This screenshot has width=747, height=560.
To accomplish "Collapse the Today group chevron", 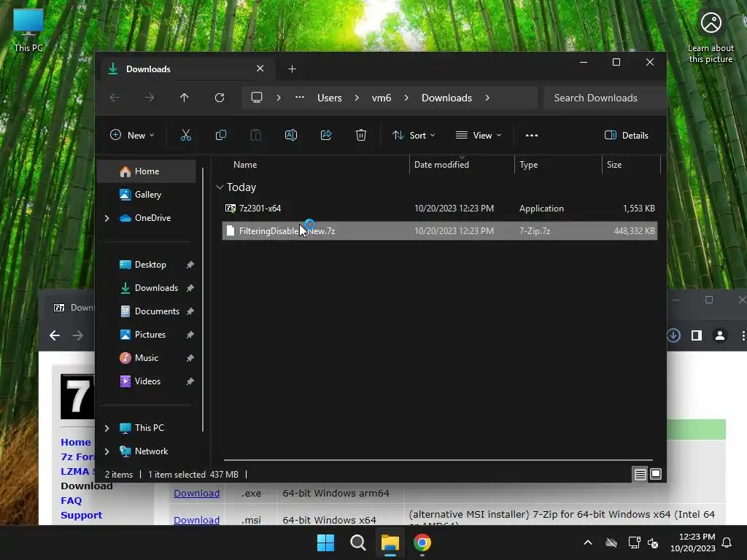I will 220,187.
